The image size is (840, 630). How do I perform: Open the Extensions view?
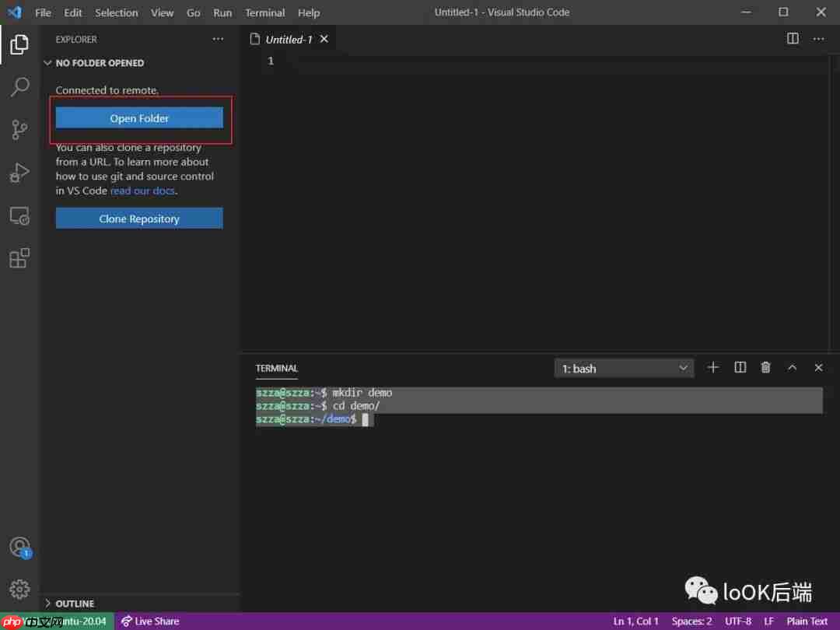point(19,257)
